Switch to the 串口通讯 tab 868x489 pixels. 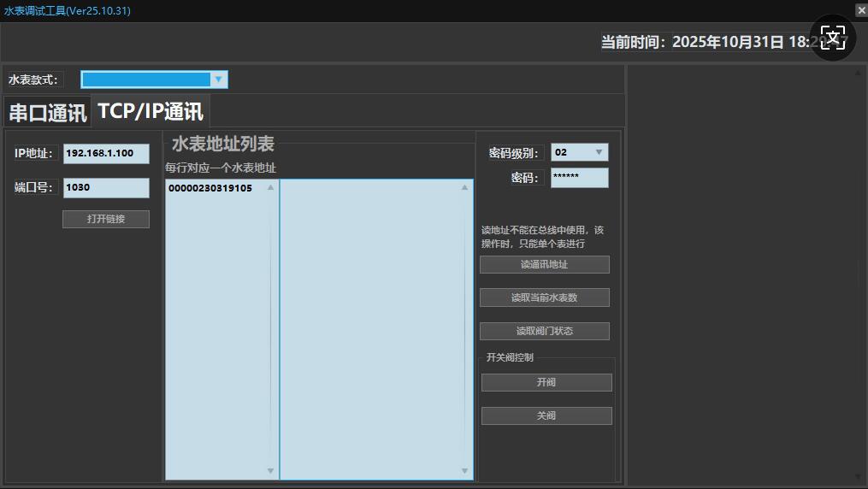pyautogui.click(x=48, y=113)
